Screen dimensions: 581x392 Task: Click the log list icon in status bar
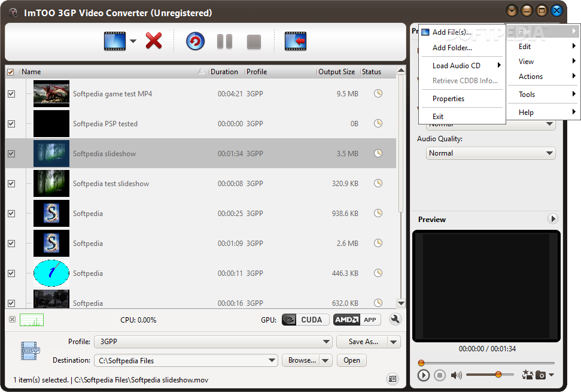pyautogui.click(x=393, y=379)
